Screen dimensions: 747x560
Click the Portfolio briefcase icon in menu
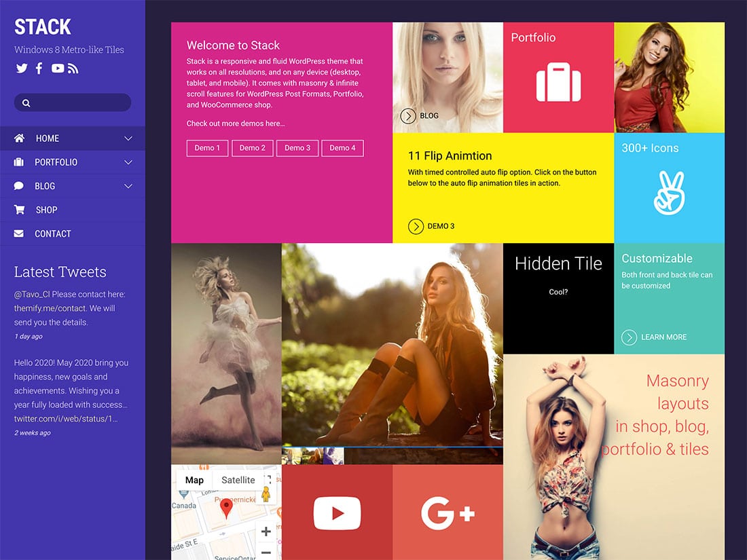pos(18,162)
